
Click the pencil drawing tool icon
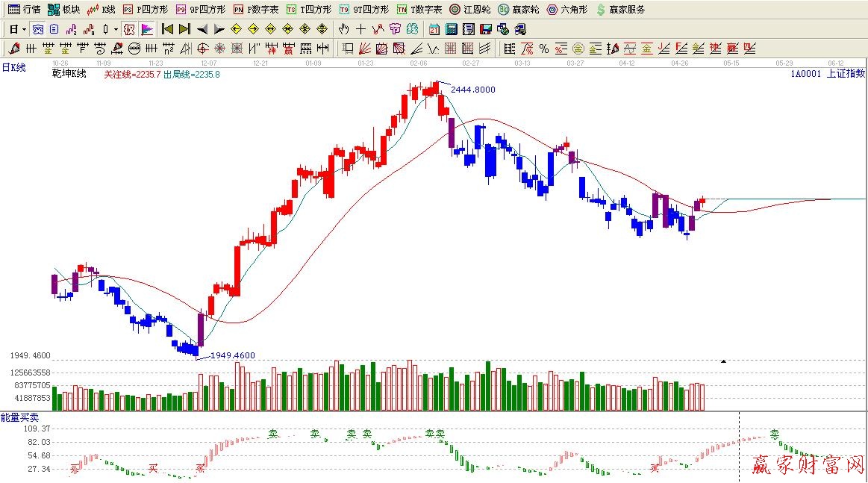[x=14, y=49]
